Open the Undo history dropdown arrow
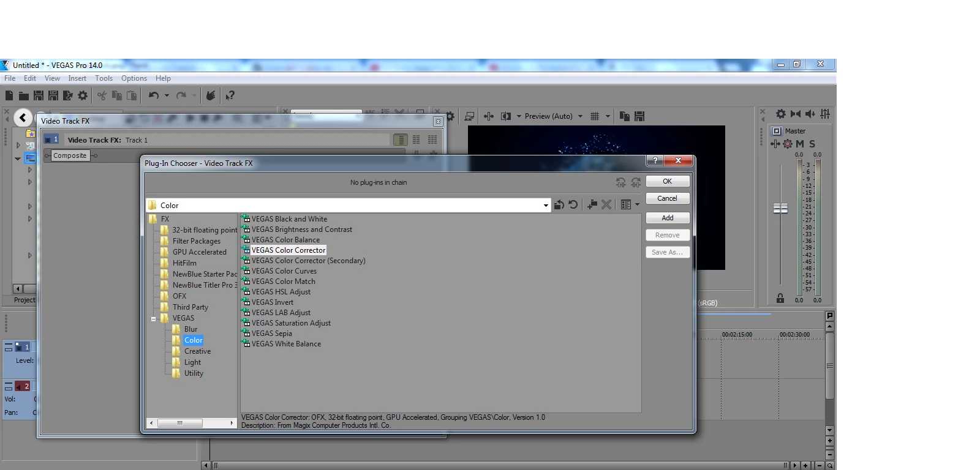The height and width of the screenshot is (470, 980). pyautogui.click(x=167, y=95)
